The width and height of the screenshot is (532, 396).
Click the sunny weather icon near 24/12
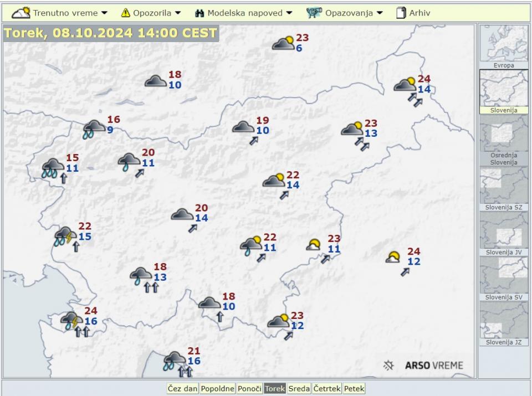point(393,257)
